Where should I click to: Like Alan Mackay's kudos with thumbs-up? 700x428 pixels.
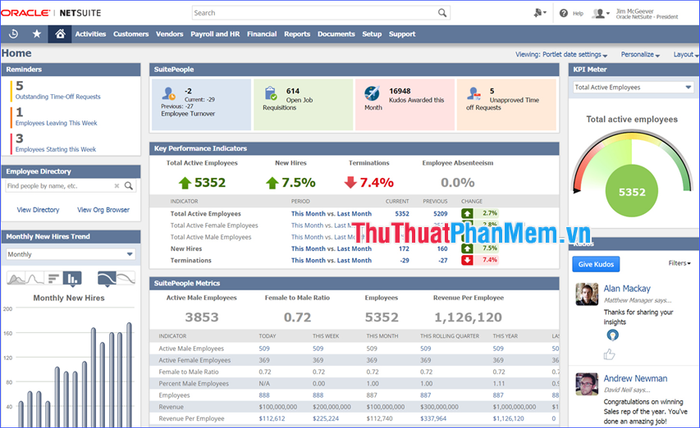609,355
